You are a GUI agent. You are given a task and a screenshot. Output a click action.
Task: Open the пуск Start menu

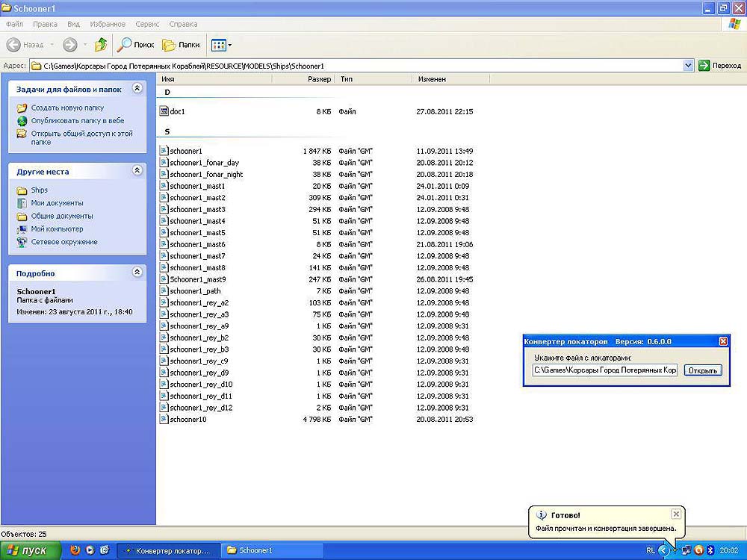[30, 550]
